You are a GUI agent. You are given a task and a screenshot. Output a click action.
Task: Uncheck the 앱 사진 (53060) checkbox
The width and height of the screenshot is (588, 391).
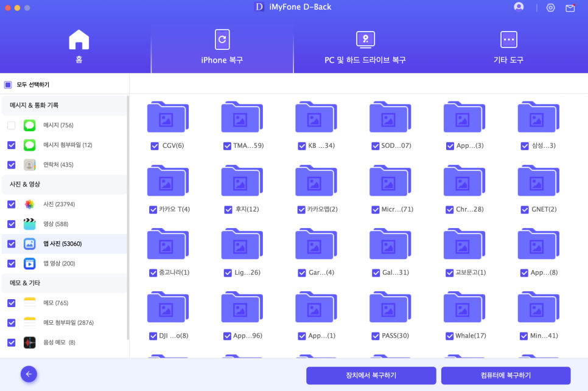tap(11, 244)
